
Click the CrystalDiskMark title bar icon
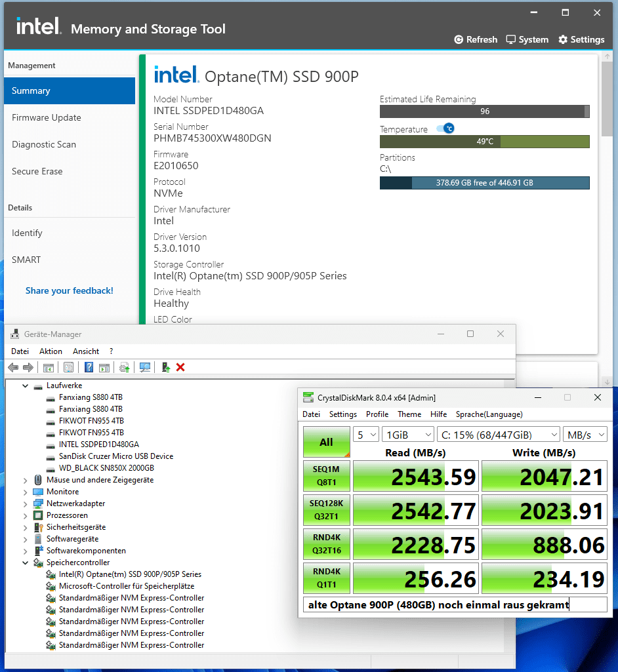[308, 398]
